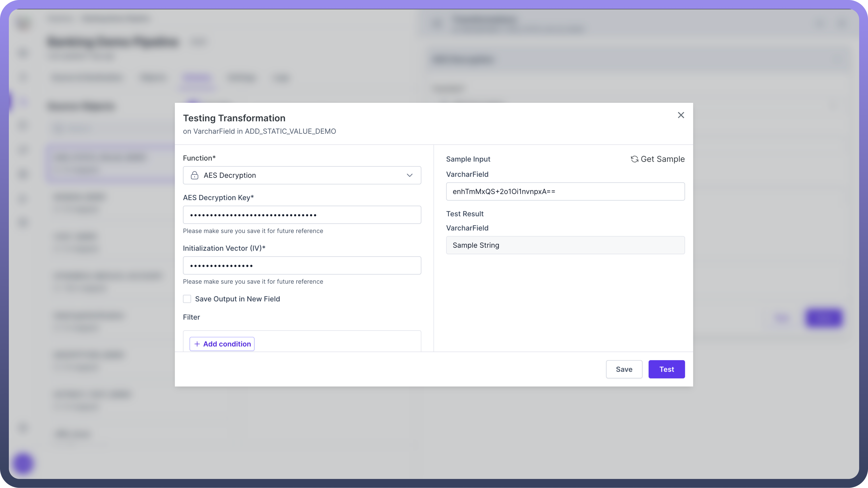Click the Test Result Sample String field
This screenshot has width=868, height=488.
pos(565,245)
